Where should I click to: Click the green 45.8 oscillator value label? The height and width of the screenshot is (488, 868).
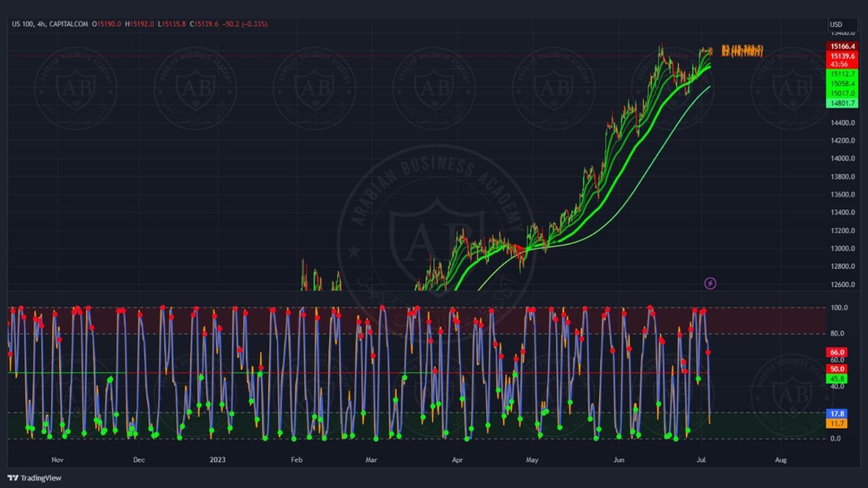point(837,379)
